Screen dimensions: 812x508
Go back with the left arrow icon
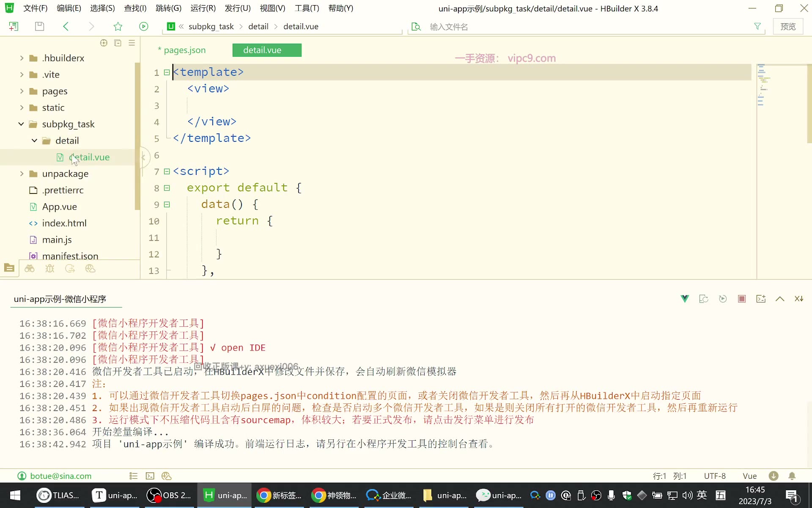(x=66, y=26)
